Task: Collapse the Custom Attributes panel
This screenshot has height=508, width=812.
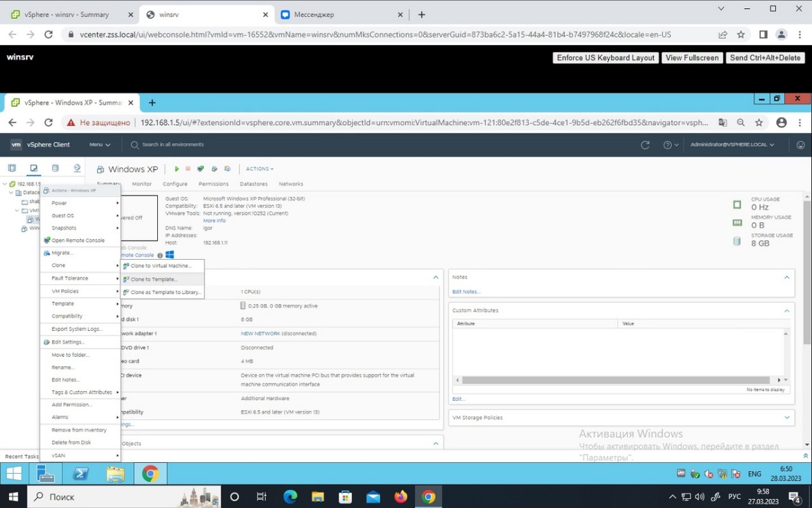Action: [787, 310]
